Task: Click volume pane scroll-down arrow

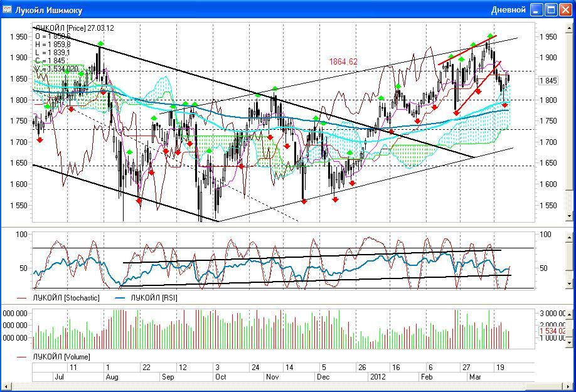Action: tap(569, 343)
